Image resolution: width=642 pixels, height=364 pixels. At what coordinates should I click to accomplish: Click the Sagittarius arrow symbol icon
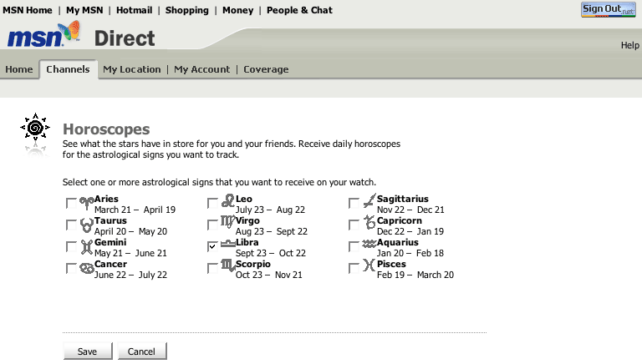point(369,200)
